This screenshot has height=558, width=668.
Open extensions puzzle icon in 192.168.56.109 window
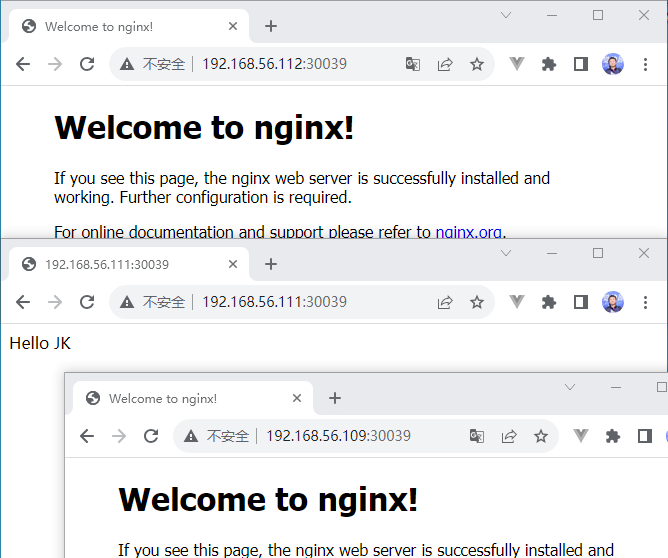click(613, 436)
